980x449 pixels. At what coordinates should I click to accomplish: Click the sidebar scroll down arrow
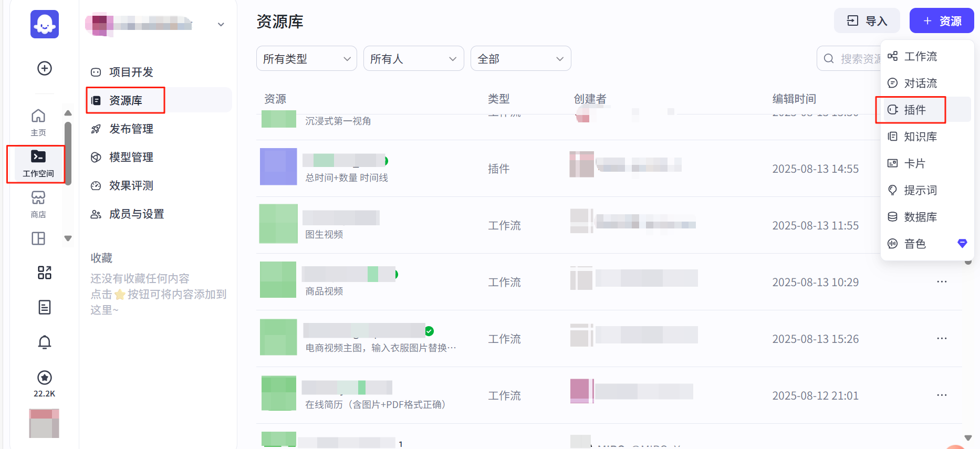[x=68, y=238]
